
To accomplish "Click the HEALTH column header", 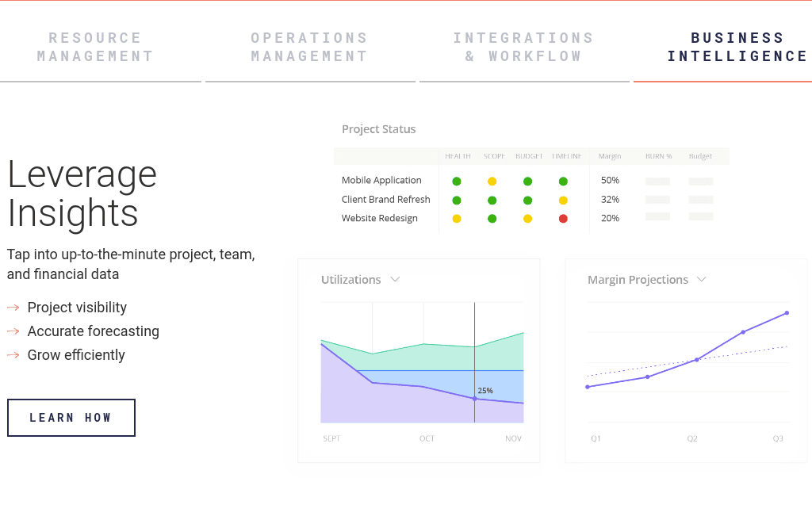I will 458,156.
